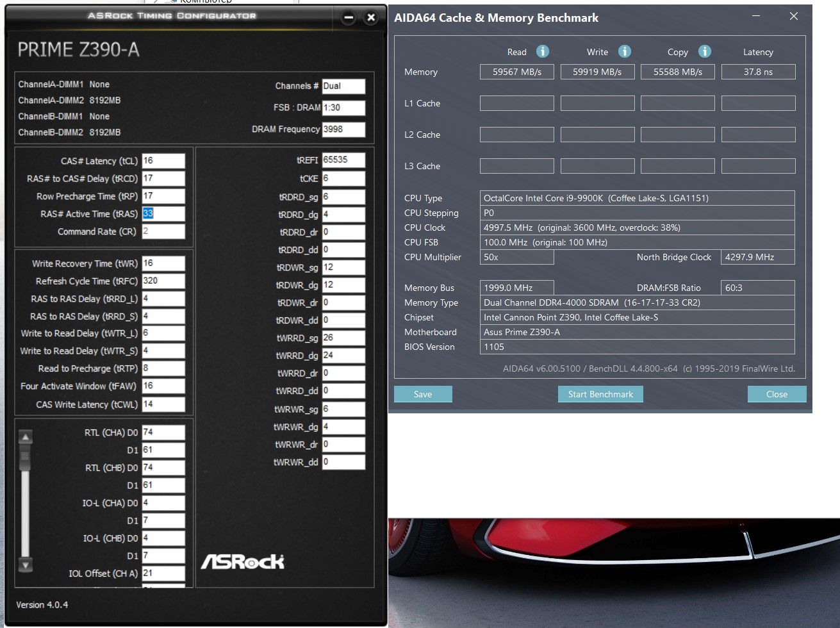Image resolution: width=840 pixels, height=628 pixels.
Task: Close the ASRock Timing Configurator window
Action: (x=371, y=17)
